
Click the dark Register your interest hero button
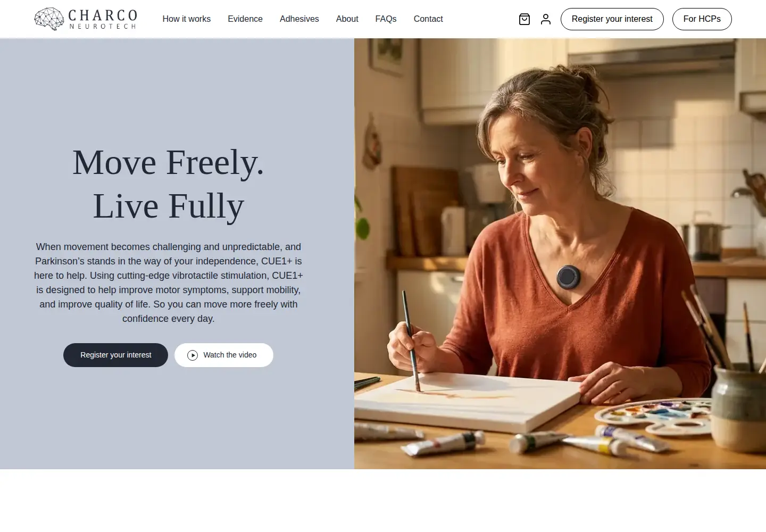(115, 355)
